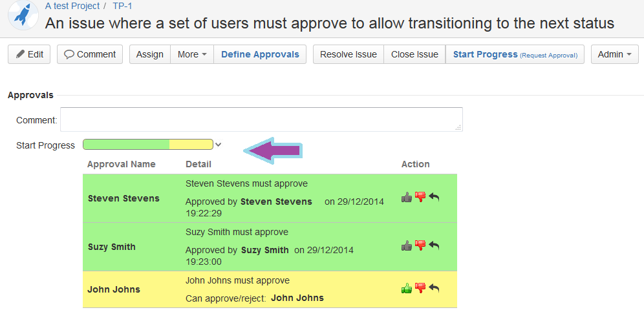The image size is (644, 310).
Task: Click thumbs-down icon in Steven Stevens row
Action: [420, 198]
